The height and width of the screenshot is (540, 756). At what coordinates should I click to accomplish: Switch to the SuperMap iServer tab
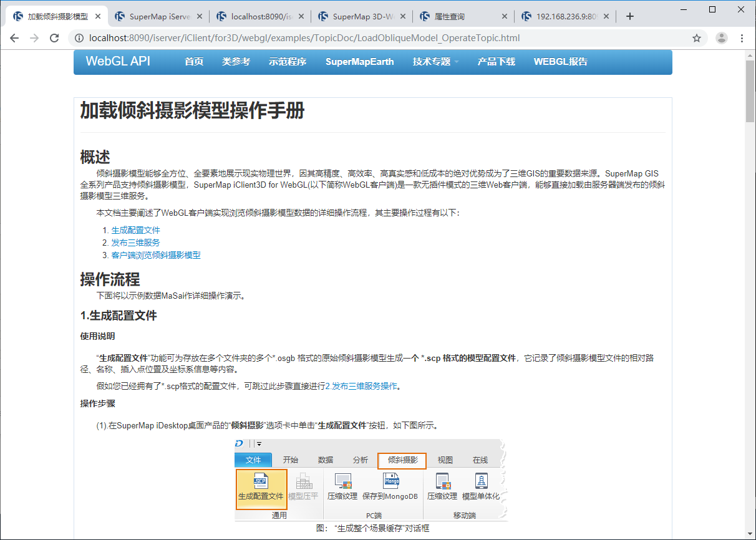click(x=158, y=17)
